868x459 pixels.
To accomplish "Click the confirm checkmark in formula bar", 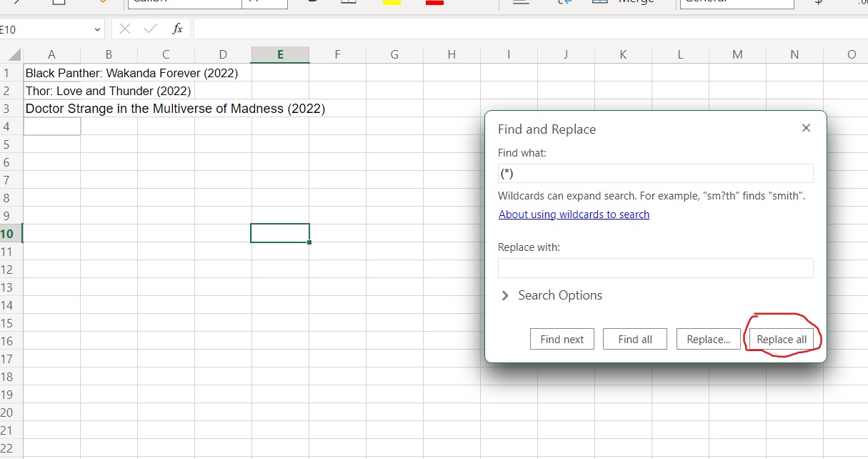I will coord(151,29).
